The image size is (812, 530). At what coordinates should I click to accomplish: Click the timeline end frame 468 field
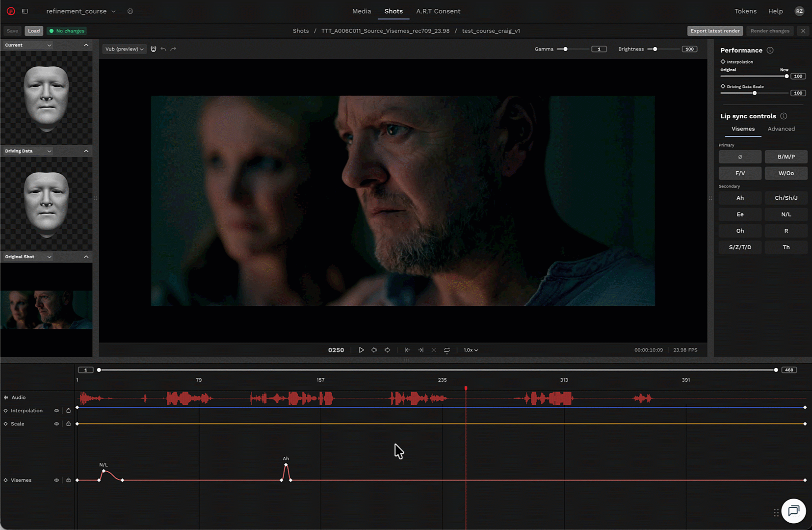point(789,370)
